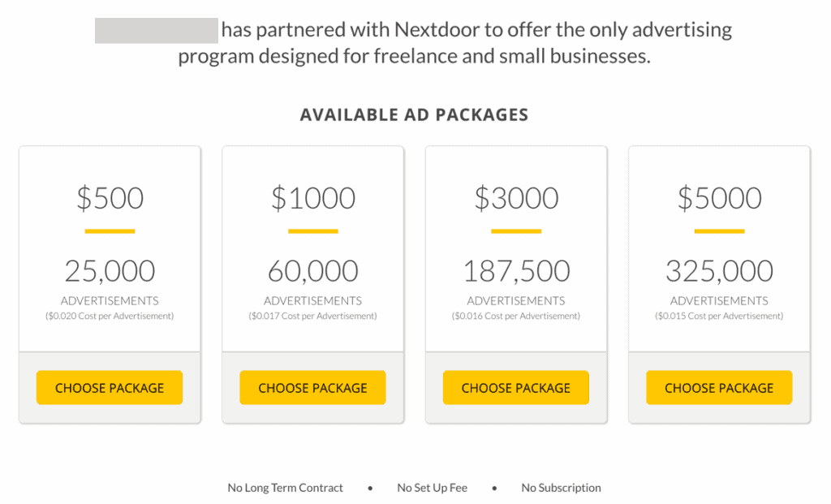Viewport: 831px width, 504px height.
Task: Select the 60,000 advertisements figure
Action: click(x=312, y=271)
